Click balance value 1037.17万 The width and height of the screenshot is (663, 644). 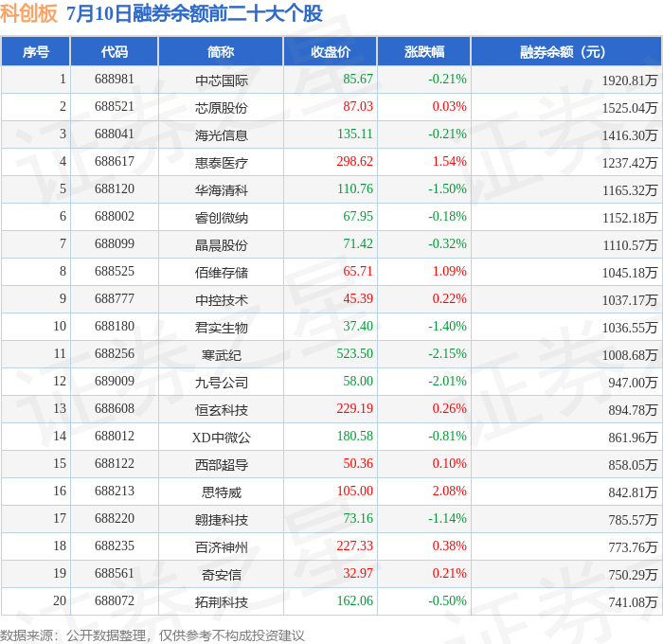coord(630,300)
